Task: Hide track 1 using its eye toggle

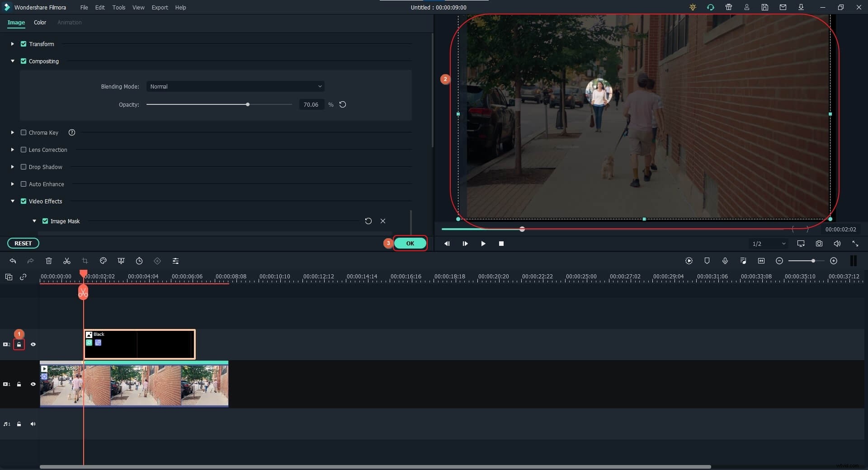Action: coord(33,384)
